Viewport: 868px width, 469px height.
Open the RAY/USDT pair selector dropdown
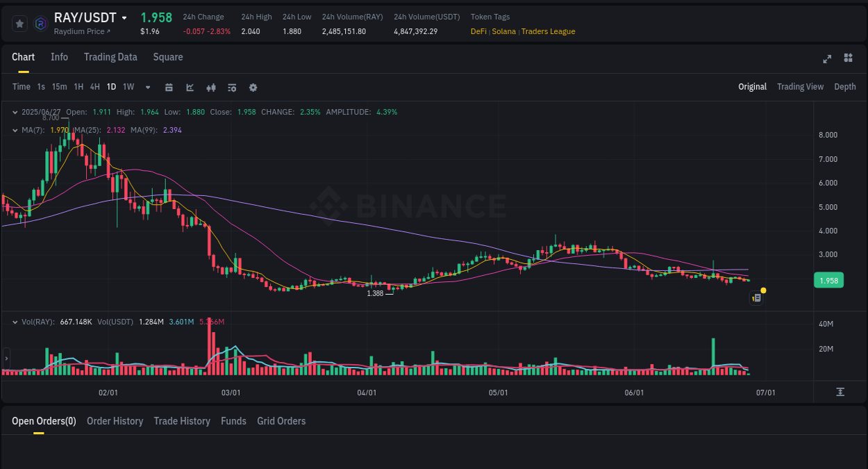coord(124,17)
